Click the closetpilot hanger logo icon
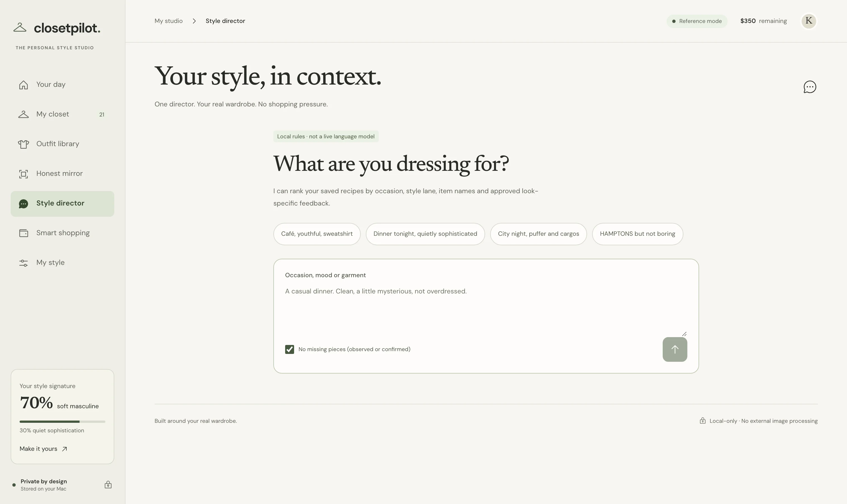The width and height of the screenshot is (847, 504). [x=20, y=27]
